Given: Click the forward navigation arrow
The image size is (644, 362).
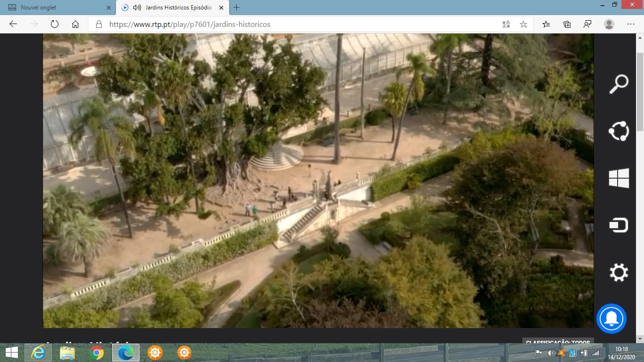Looking at the screenshot, I should click(34, 24).
